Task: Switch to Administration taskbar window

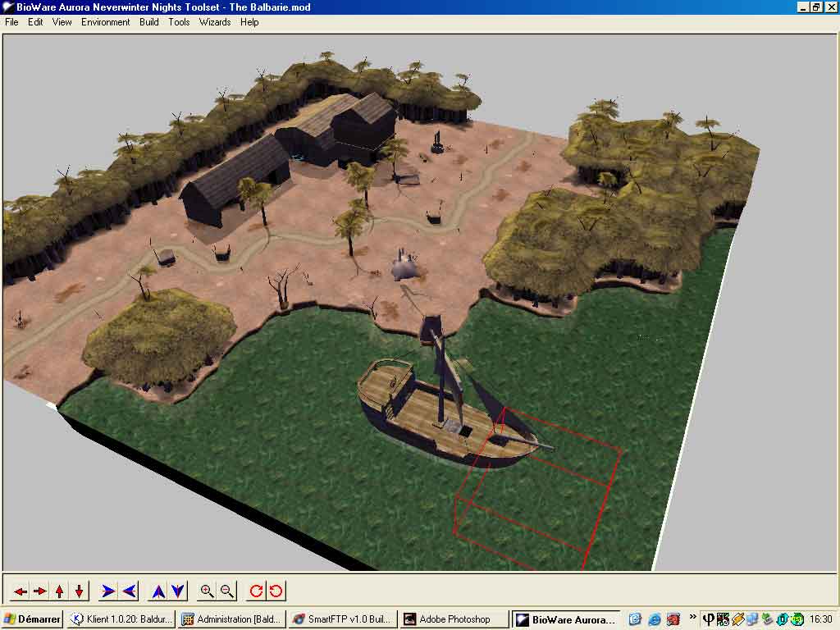Action: click(x=232, y=619)
